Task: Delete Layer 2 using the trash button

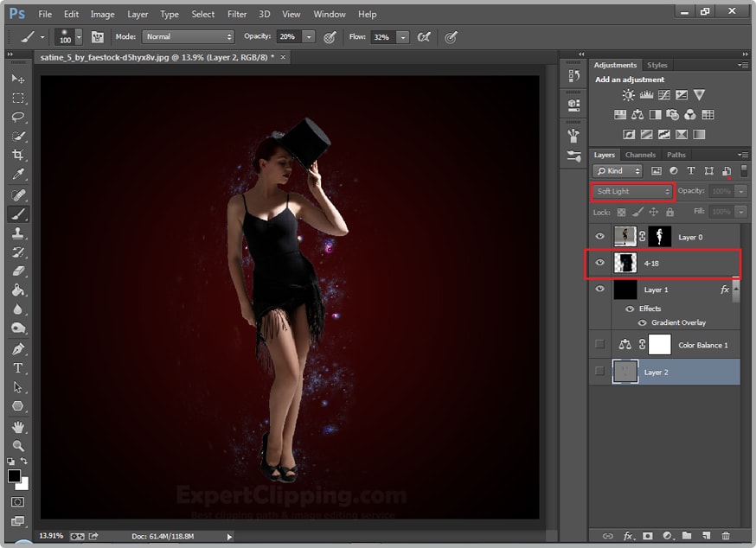Action: (x=725, y=536)
